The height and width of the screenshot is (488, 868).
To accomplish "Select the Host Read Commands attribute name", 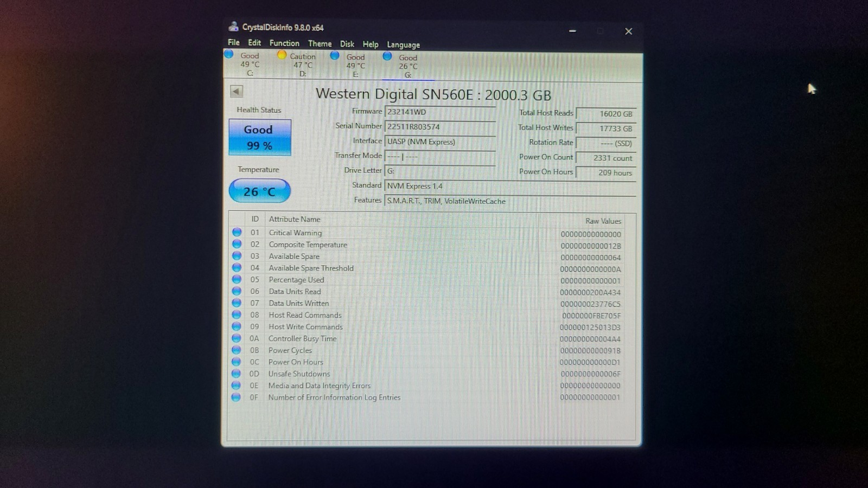I will [305, 315].
